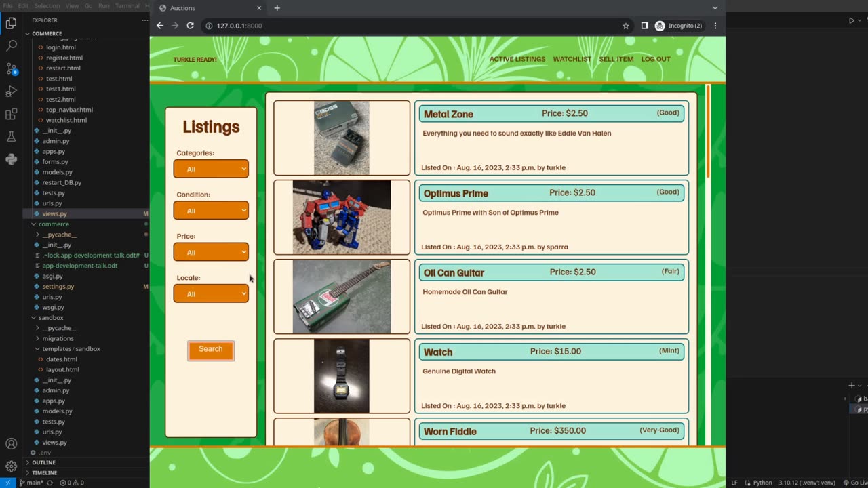Screen dimensions: 868x488
Task: Open the Categories dropdown
Action: [x=211, y=169]
